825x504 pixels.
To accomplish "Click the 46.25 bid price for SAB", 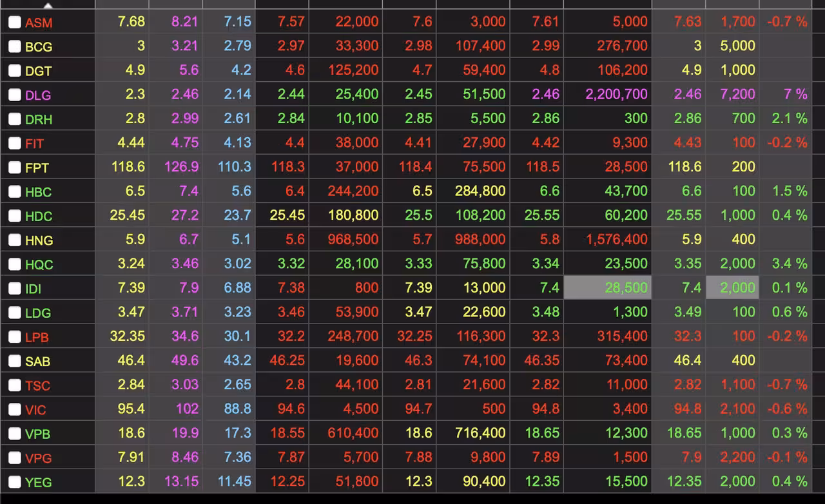I will point(287,360).
